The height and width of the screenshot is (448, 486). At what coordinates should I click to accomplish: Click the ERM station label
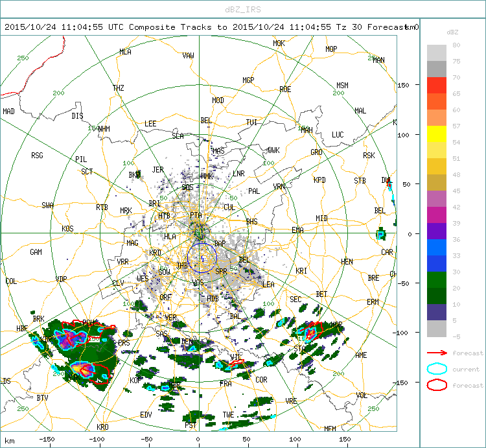(x=373, y=301)
